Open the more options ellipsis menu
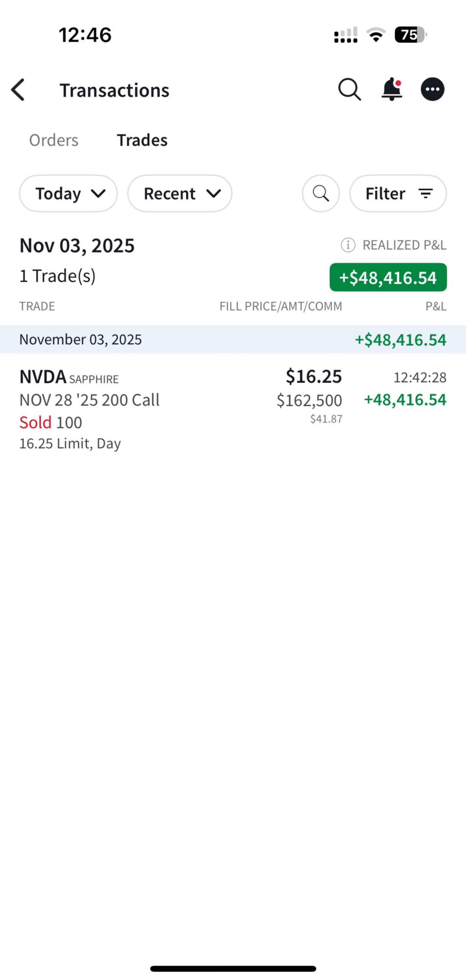 (432, 90)
